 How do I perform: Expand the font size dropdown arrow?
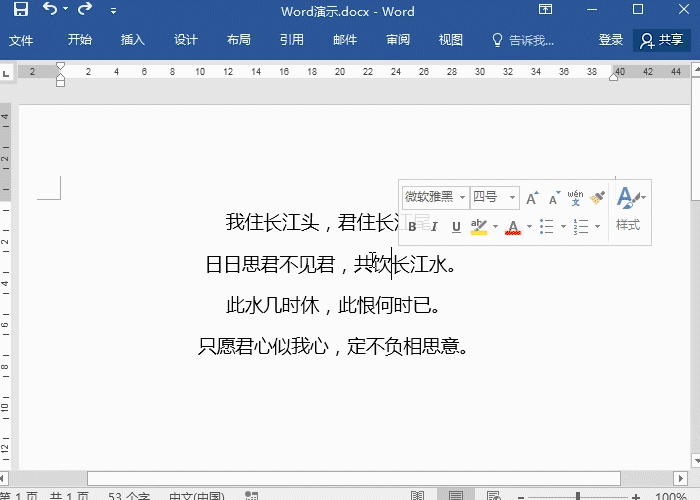(x=512, y=197)
